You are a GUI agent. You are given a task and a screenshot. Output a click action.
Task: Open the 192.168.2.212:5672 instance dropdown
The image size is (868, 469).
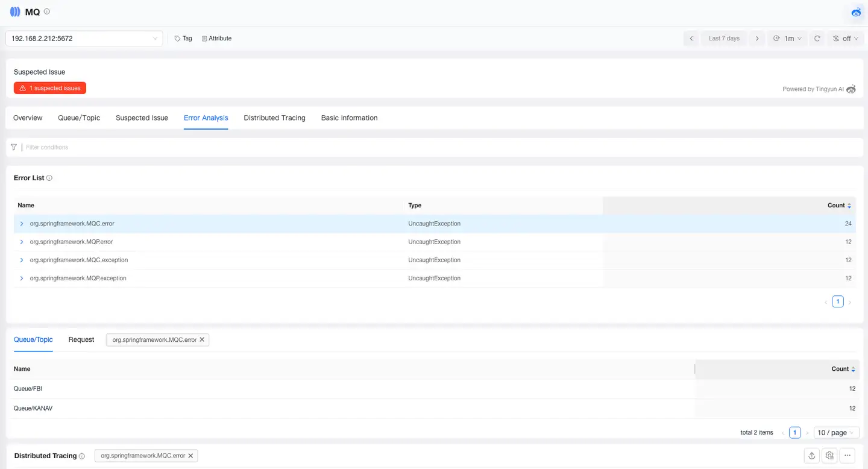pyautogui.click(x=84, y=39)
